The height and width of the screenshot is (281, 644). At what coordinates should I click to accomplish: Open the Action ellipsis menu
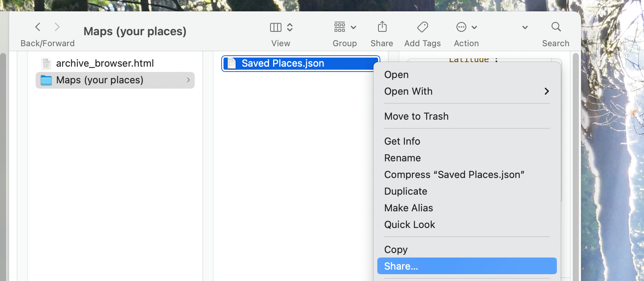click(x=461, y=27)
